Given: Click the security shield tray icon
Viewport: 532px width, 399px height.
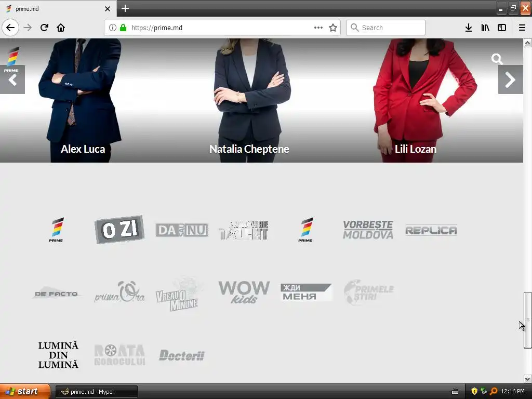Looking at the screenshot, I should [x=474, y=392].
